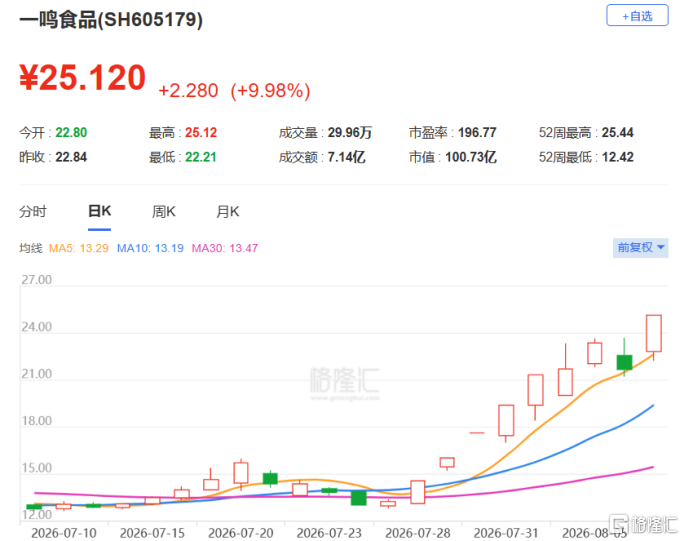Click the latest tall red candlestick
Viewport: 684px width, 541px height.
(653, 333)
